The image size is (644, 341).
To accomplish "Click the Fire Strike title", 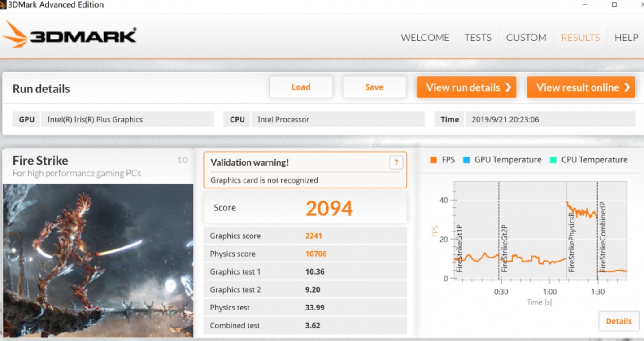I will [x=40, y=161].
